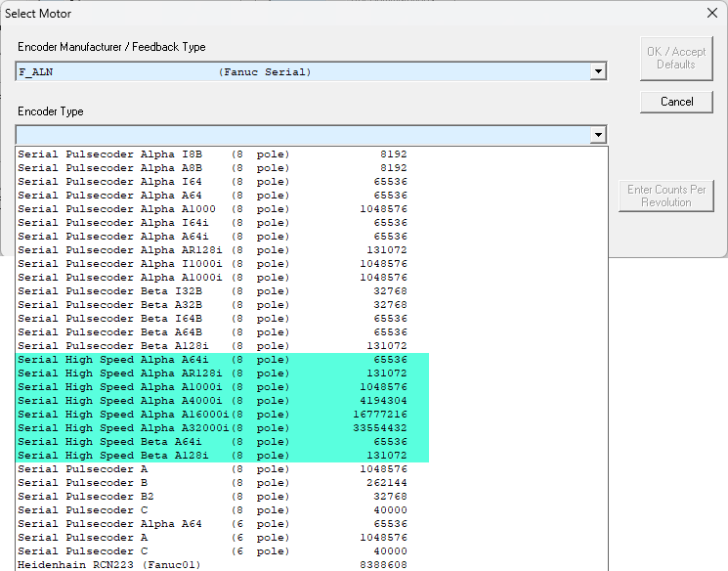The height and width of the screenshot is (571, 728).
Task: Open the Encoder Manufacturer dropdown arrow
Action: pos(598,71)
